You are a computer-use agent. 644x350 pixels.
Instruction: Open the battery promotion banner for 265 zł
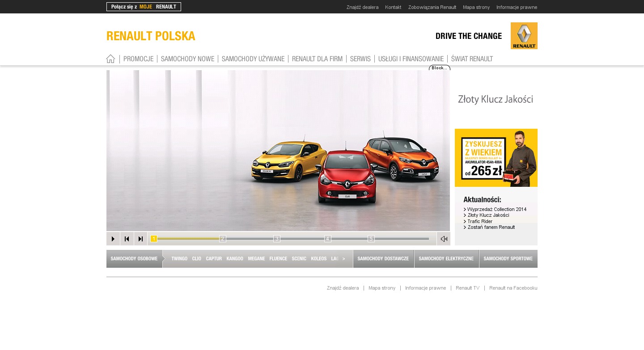coord(496,158)
